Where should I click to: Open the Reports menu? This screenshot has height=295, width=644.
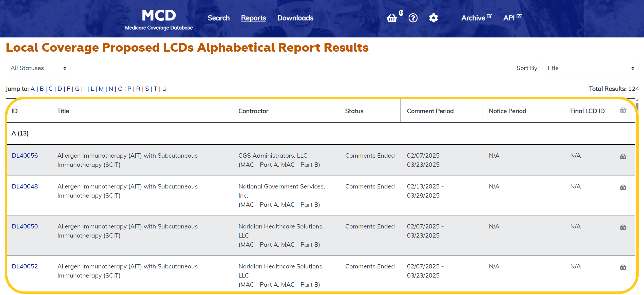click(x=253, y=18)
